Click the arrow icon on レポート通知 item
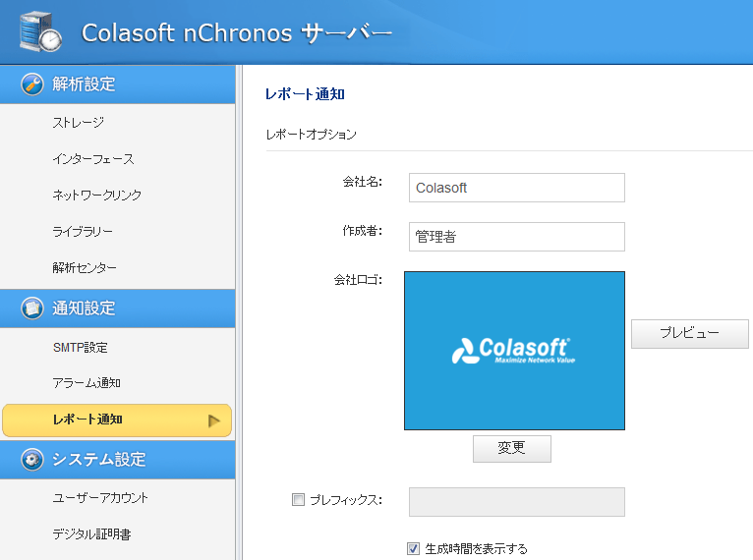The height and width of the screenshot is (560, 753). [214, 420]
